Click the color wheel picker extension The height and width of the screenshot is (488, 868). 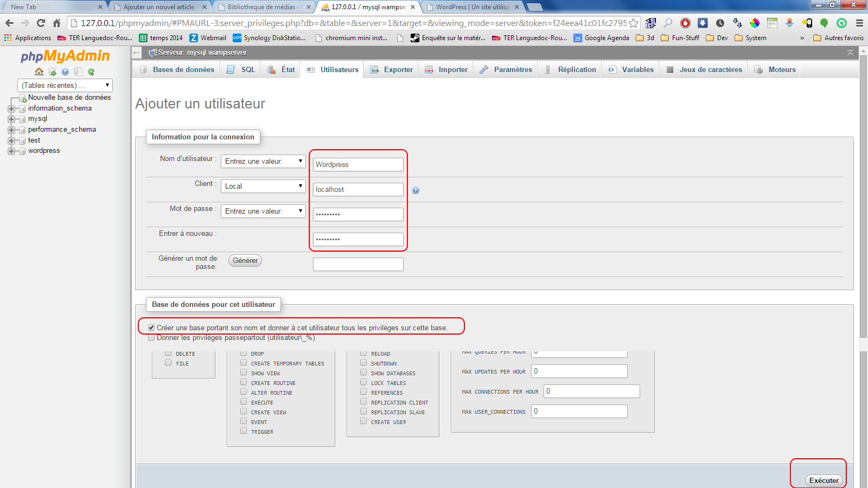(755, 23)
